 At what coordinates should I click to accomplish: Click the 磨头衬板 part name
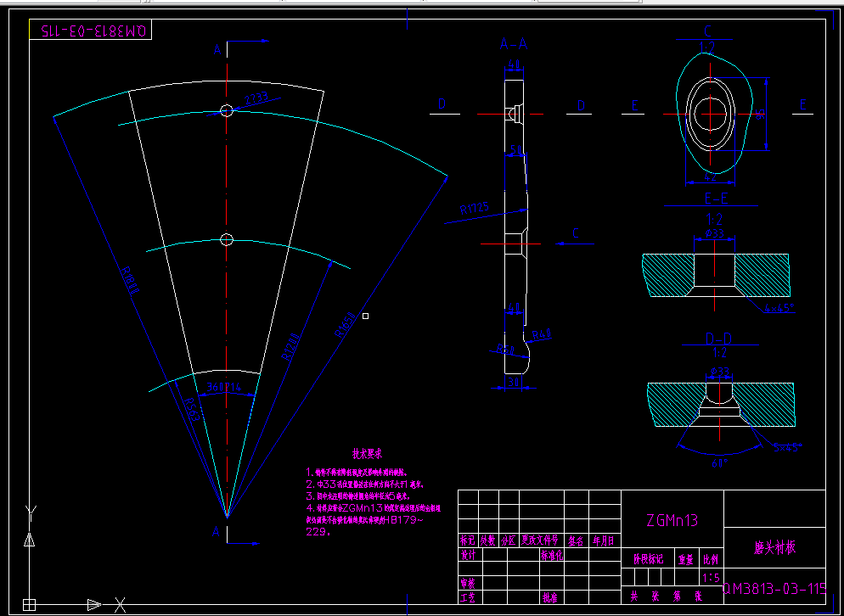pos(774,547)
